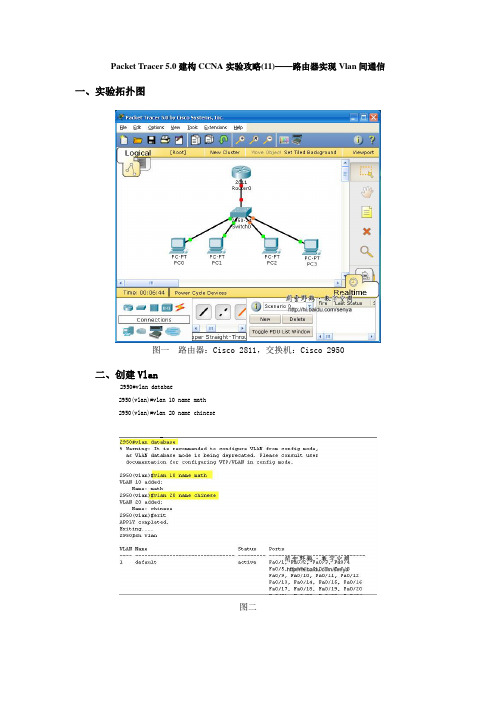Select the Routers device category icon
This screenshot has height=702, width=496.
point(128,308)
